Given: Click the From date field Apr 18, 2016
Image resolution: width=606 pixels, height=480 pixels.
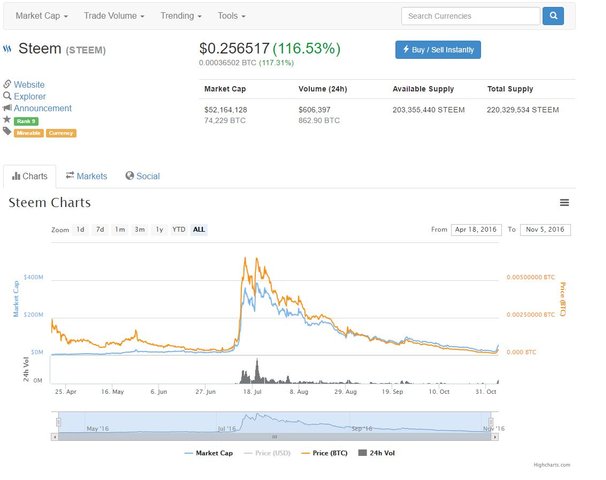Looking at the screenshot, I should click(476, 230).
